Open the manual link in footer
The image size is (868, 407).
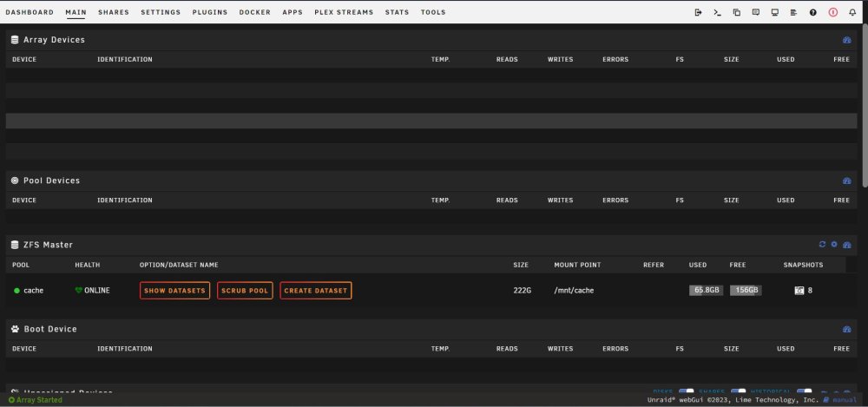click(845, 400)
